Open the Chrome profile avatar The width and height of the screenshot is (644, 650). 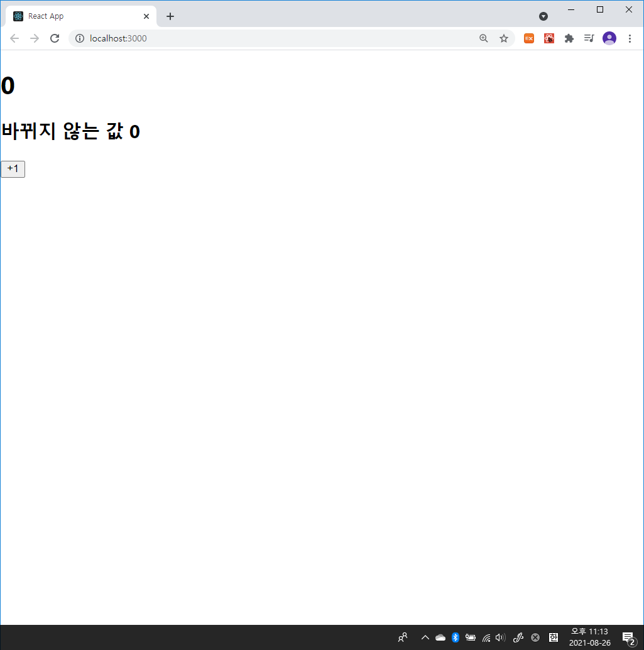[609, 38]
